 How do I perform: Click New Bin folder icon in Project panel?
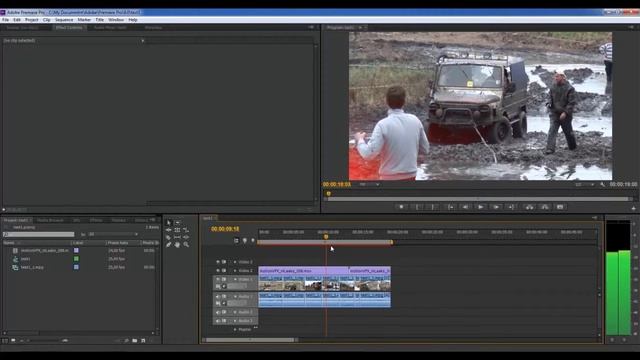135,340
